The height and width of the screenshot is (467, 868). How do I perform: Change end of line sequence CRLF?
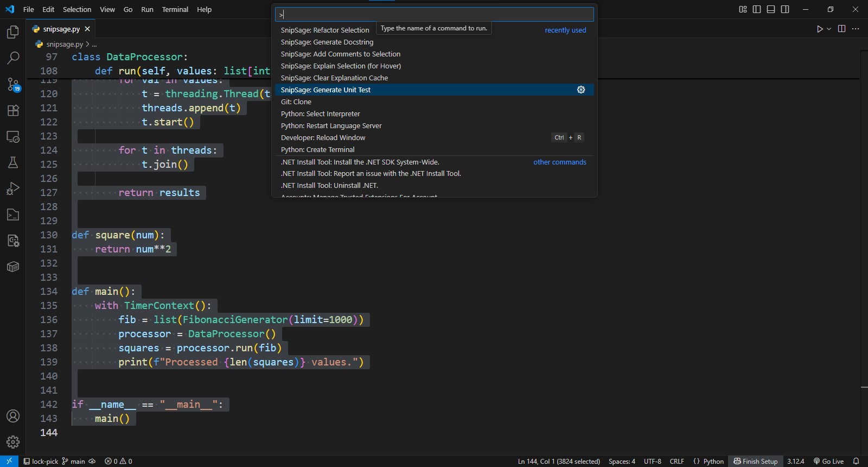point(677,461)
